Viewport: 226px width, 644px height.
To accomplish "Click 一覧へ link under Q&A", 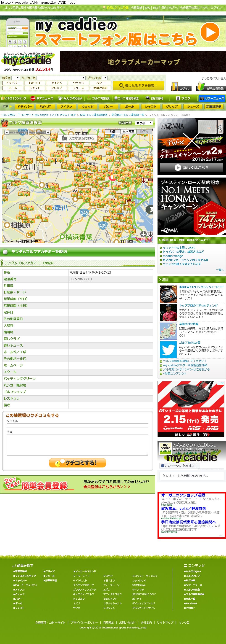I will pos(220,269).
